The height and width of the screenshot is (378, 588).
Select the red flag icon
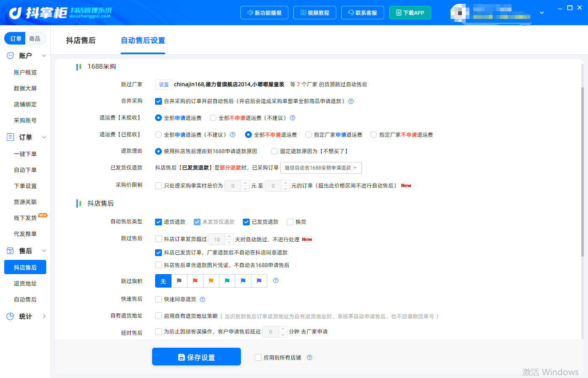pos(195,281)
